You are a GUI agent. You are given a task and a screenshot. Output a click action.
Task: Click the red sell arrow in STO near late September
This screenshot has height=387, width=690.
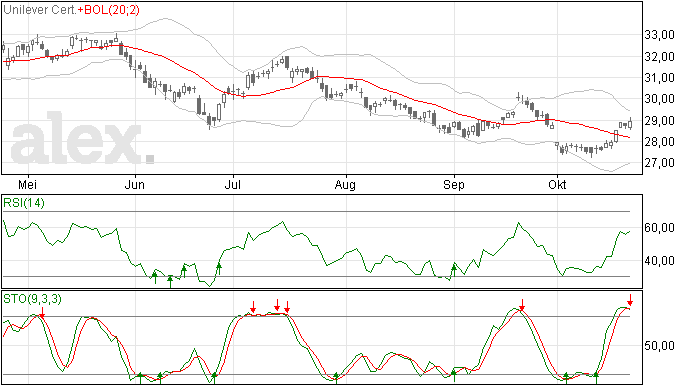[522, 305]
